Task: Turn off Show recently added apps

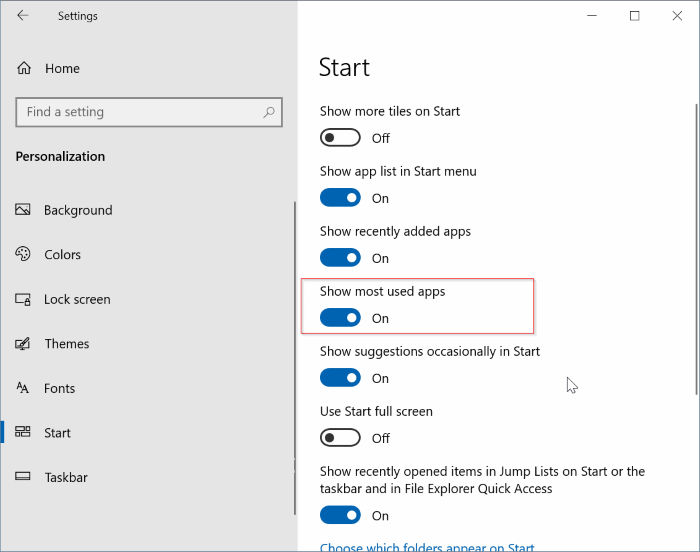Action: point(340,258)
